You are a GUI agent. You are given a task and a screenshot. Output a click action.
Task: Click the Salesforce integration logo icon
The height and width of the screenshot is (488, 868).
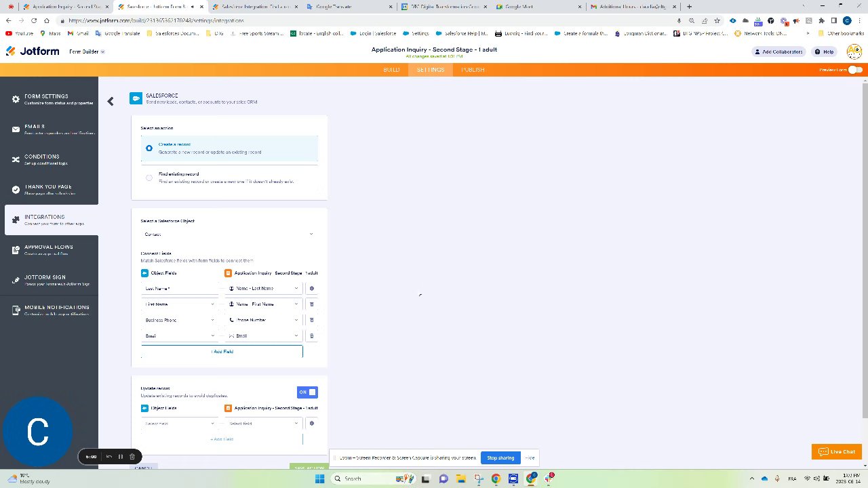click(x=136, y=99)
